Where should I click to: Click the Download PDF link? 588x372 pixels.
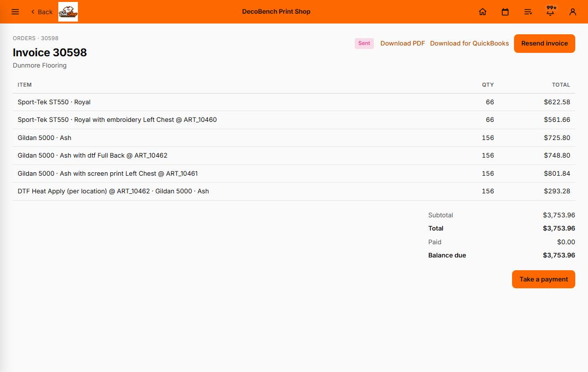point(403,43)
